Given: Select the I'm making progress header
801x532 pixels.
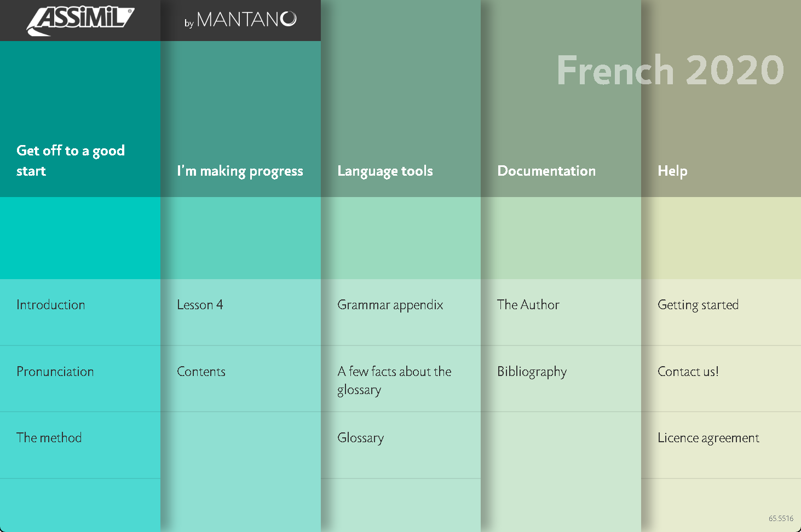Looking at the screenshot, I should pyautogui.click(x=240, y=171).
